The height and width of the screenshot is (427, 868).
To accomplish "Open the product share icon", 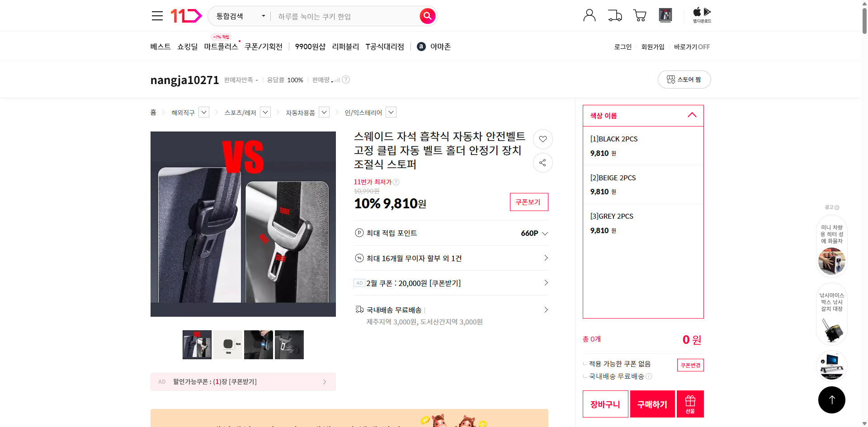I will (542, 163).
